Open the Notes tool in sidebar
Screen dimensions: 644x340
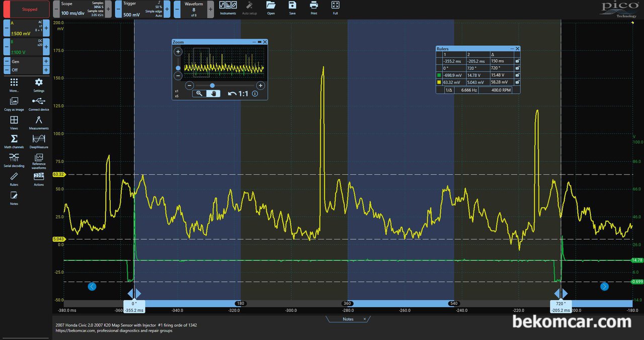coord(14,198)
